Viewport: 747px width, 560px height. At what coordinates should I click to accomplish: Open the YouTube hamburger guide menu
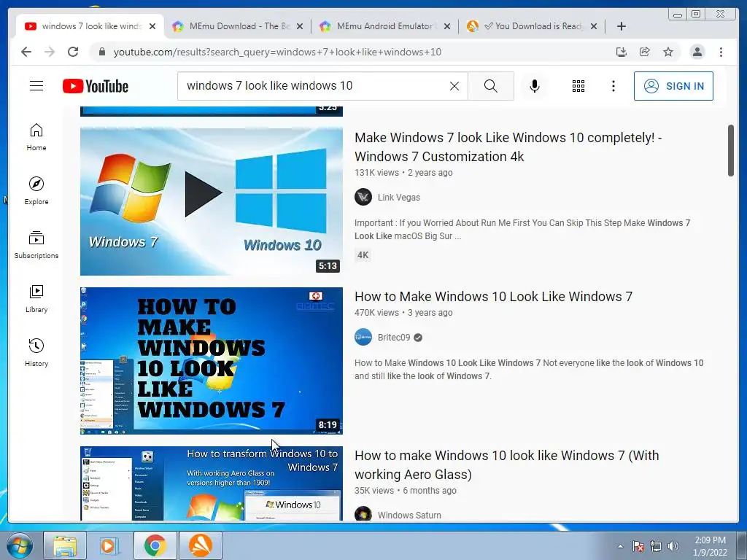coord(36,86)
